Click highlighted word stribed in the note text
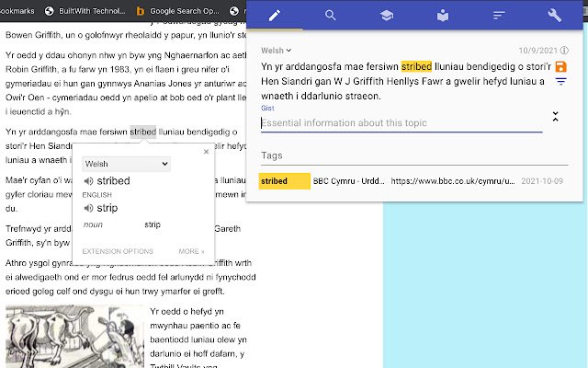Screen dimensions: 588x368 pyautogui.click(x=416, y=66)
